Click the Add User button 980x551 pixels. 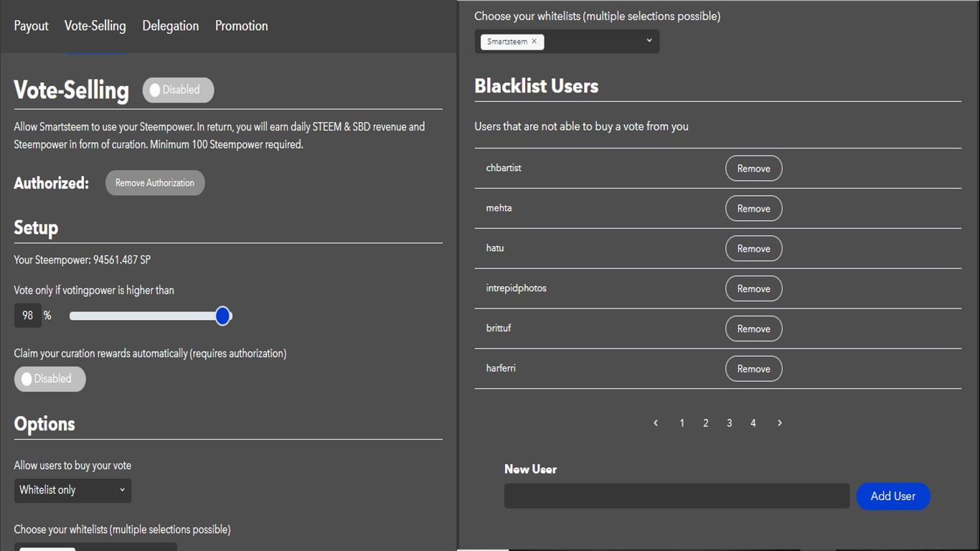pos(893,496)
